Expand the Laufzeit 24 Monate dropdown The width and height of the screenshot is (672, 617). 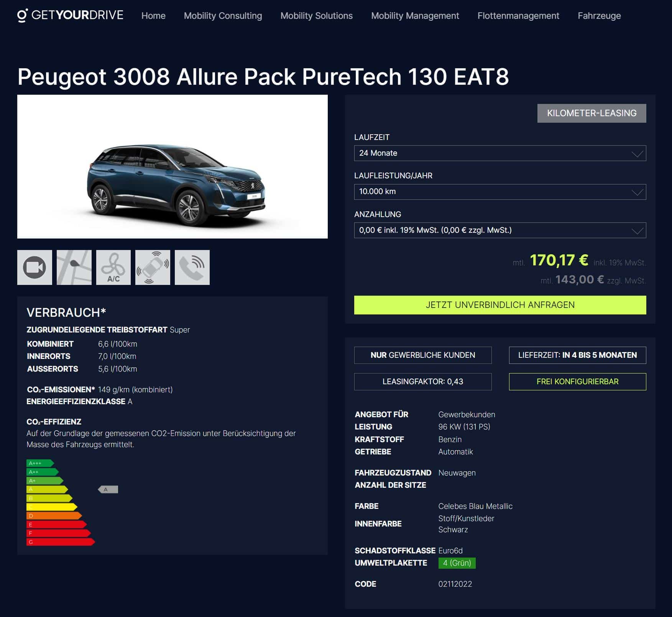[500, 153]
